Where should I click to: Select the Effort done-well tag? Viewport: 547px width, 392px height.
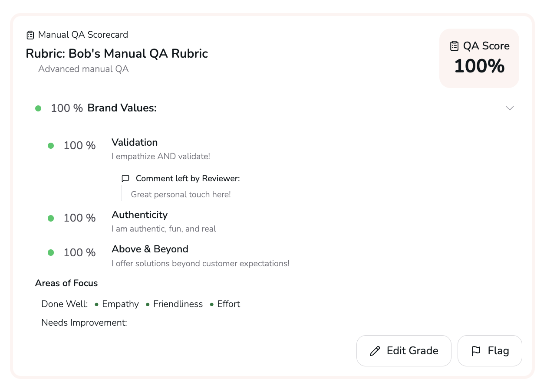coord(228,304)
